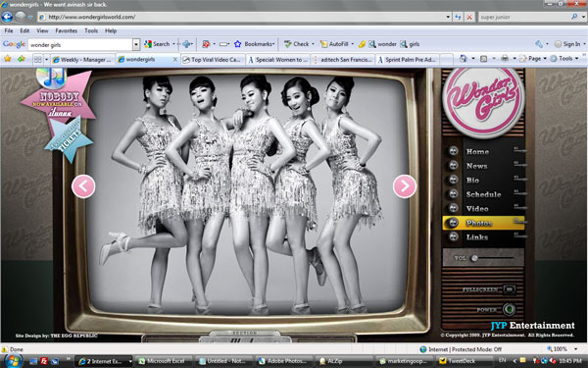This screenshot has width=588, height=368.
Task: Stop loading with the red X button
Action: (469, 17)
